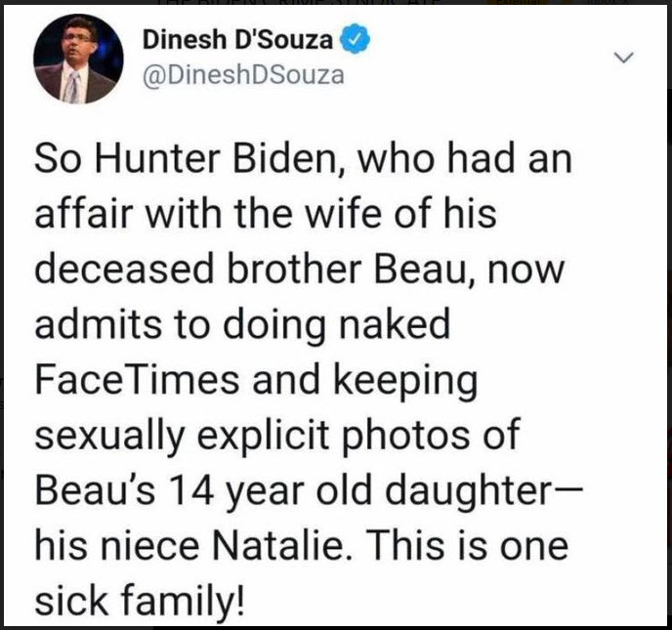Select the word "deceased" in the tweet body

[x=124, y=270]
